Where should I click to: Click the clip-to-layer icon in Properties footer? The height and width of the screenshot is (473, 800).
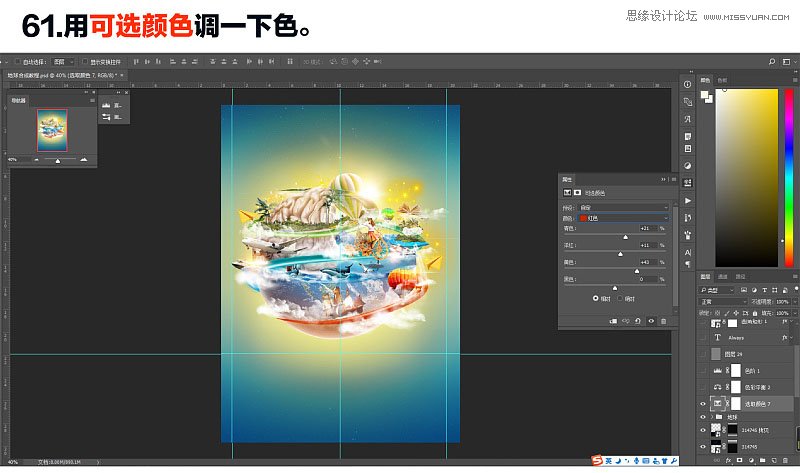coord(613,321)
